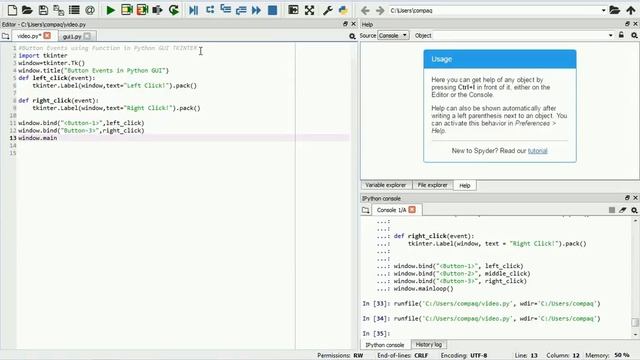Run the current selection or line
The width and height of the screenshot is (640, 360).
click(158, 10)
